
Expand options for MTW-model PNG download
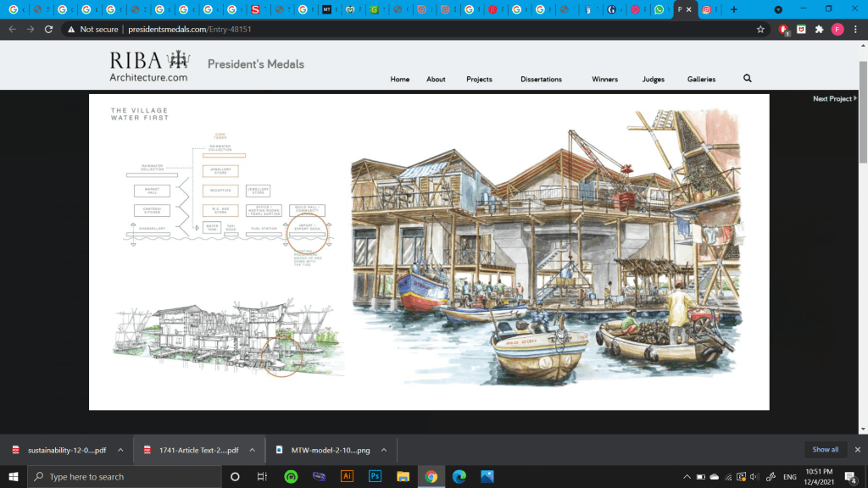tap(384, 450)
